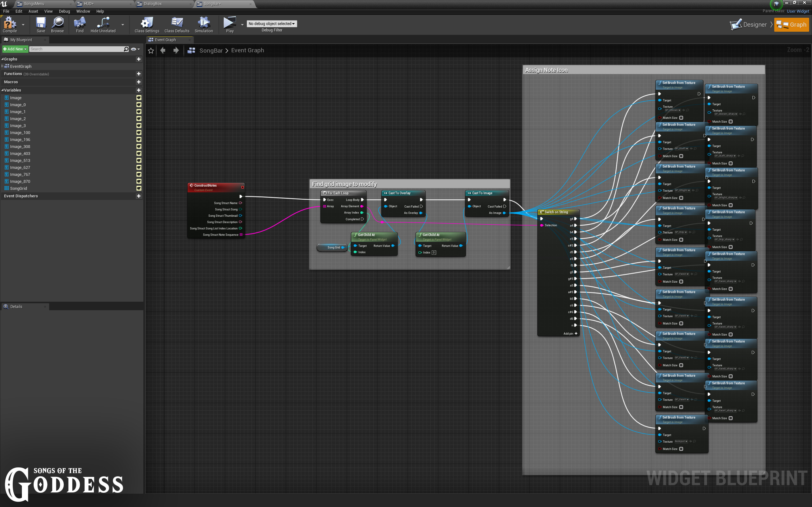
Task: Switch to the DialogBox tab
Action: pos(153,4)
